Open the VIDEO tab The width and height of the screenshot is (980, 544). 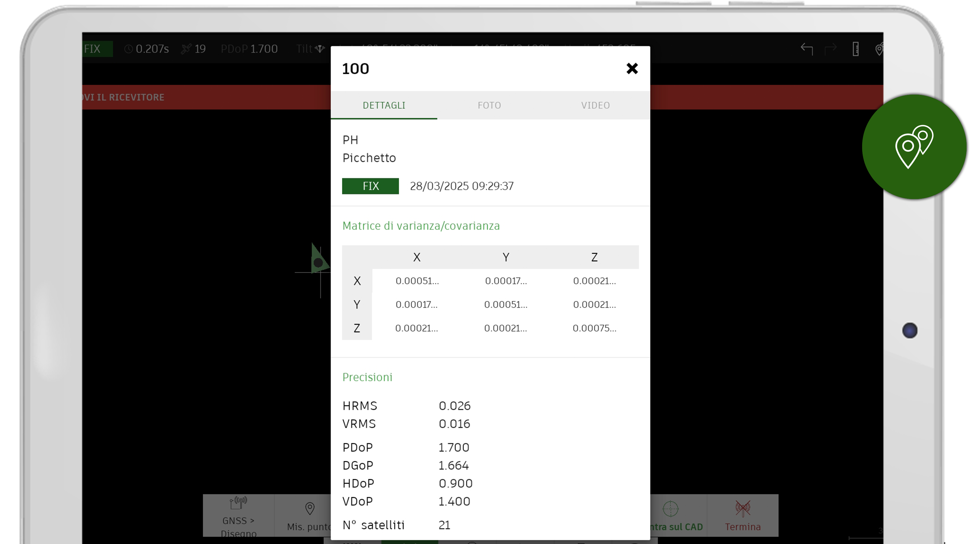point(596,105)
